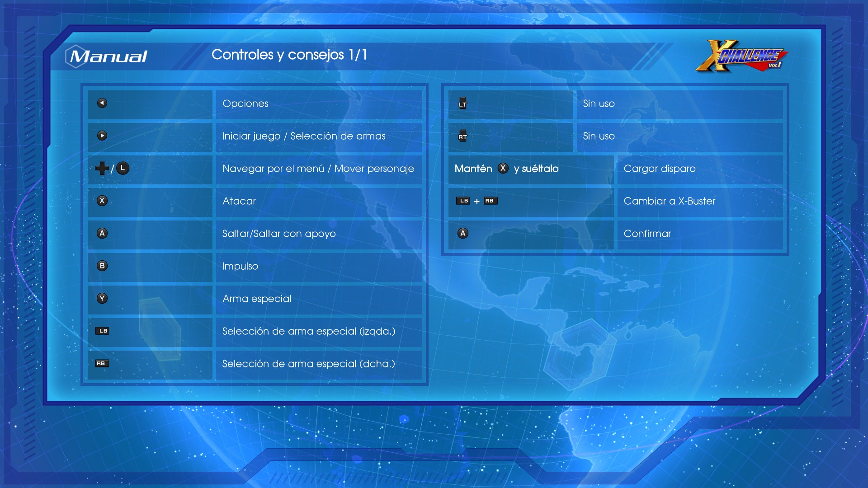Click the B button icon beside Impulso

102,266
